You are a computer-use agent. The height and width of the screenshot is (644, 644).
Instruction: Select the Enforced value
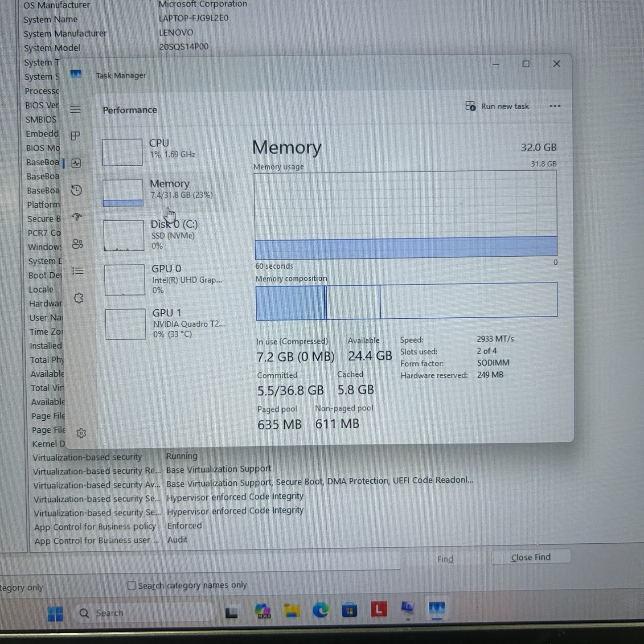[185, 525]
